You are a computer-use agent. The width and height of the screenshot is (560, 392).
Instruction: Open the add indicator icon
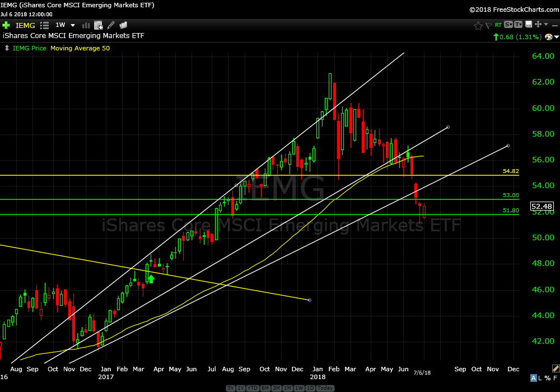[x=99, y=25]
